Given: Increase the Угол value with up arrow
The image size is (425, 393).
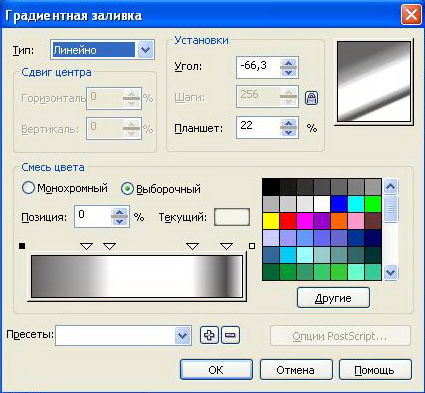Looking at the screenshot, I should (x=288, y=62).
